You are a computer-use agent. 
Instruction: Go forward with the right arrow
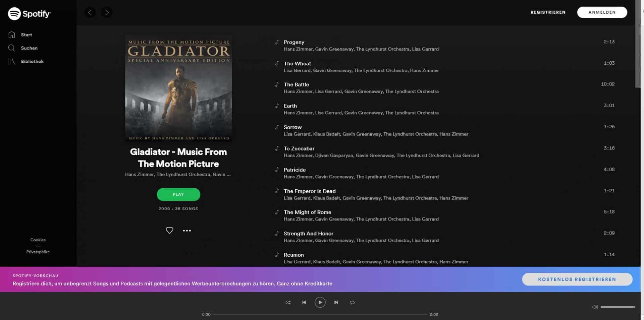(107, 12)
